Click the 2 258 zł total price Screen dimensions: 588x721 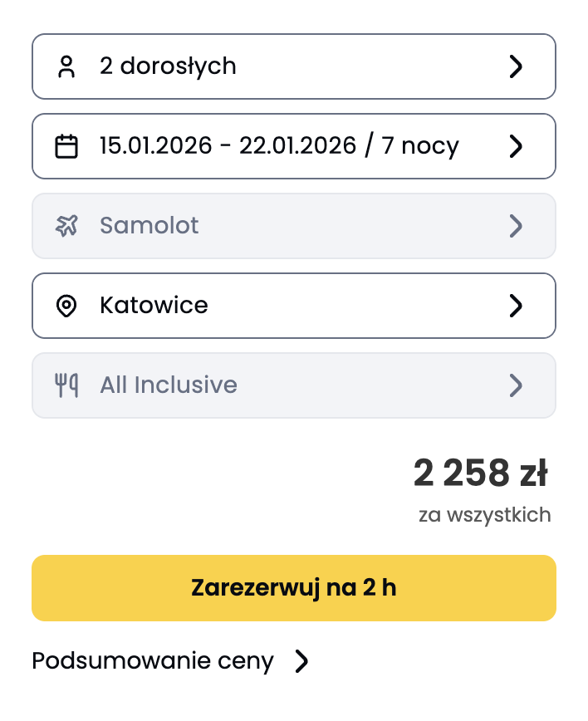tap(480, 472)
